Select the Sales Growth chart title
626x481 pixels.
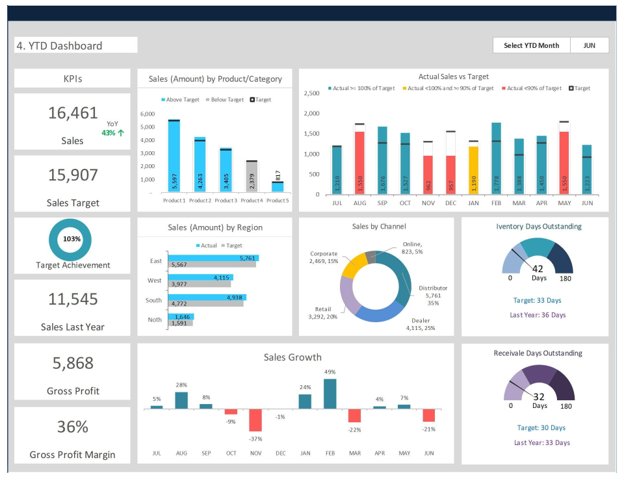tap(292, 357)
